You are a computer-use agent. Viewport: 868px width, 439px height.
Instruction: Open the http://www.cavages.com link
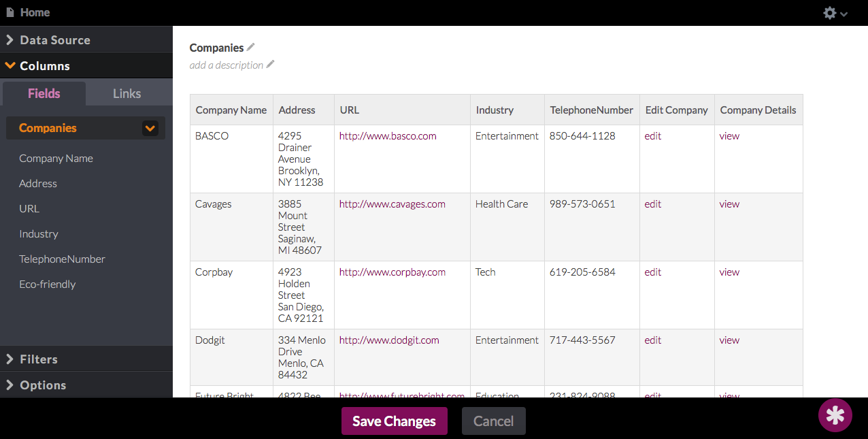[x=393, y=204]
